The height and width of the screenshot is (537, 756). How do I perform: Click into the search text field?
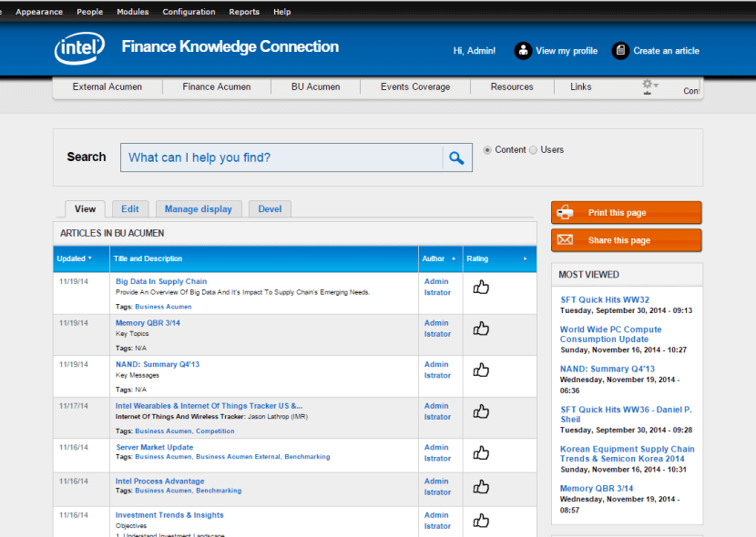(281, 157)
